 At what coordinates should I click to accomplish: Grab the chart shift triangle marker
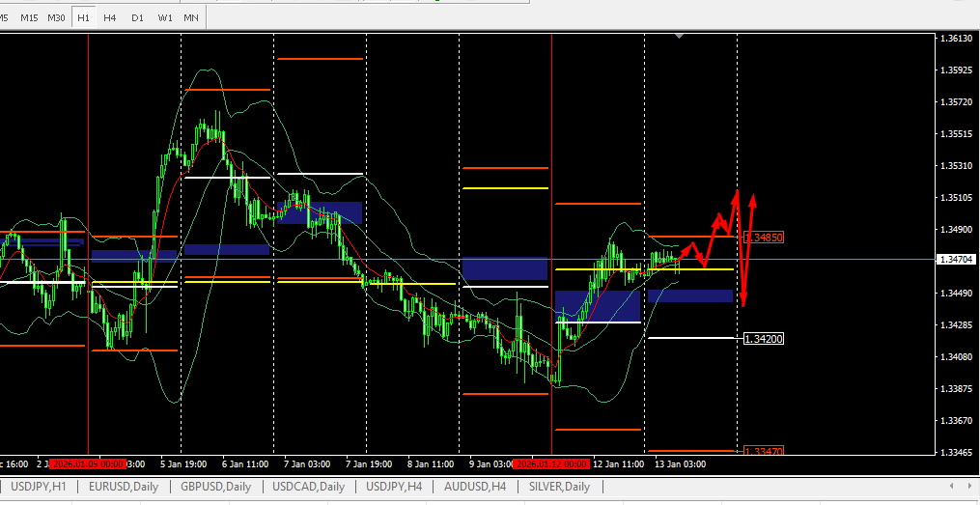(680, 37)
